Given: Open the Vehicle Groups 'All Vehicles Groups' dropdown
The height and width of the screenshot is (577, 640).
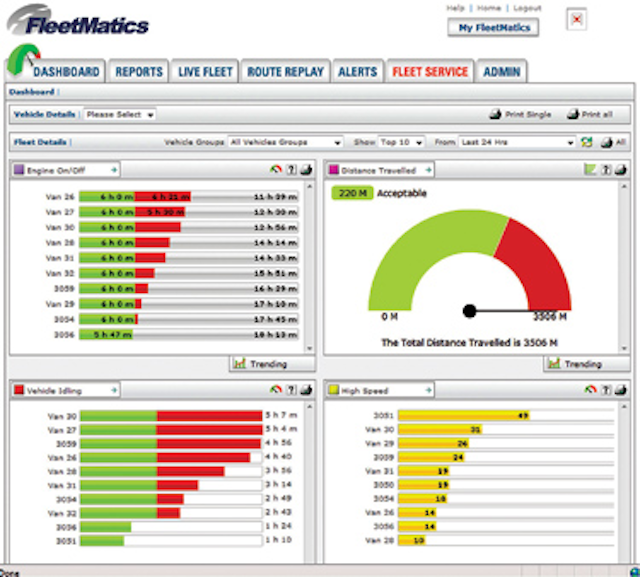Looking at the screenshot, I should click(285, 142).
